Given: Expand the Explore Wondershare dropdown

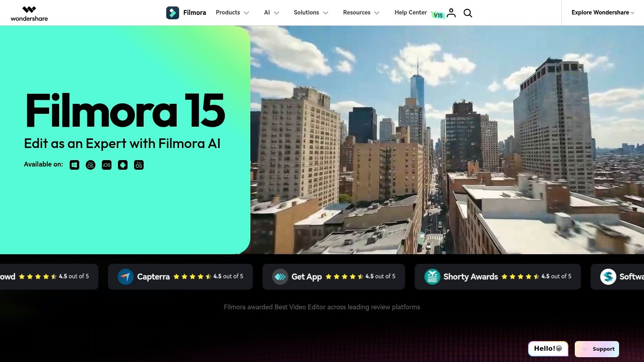Looking at the screenshot, I should click(603, 12).
